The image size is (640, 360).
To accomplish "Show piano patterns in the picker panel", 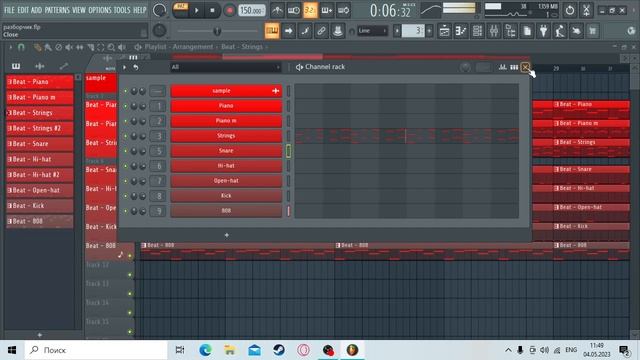I will [16, 66].
